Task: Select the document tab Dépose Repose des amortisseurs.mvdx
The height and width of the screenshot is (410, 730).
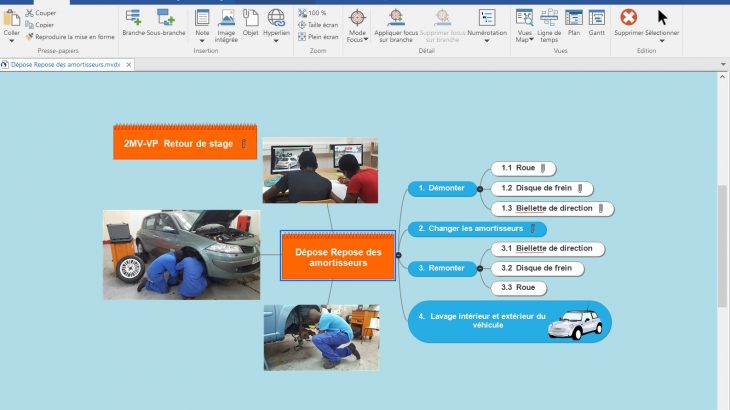Action: [x=63, y=64]
